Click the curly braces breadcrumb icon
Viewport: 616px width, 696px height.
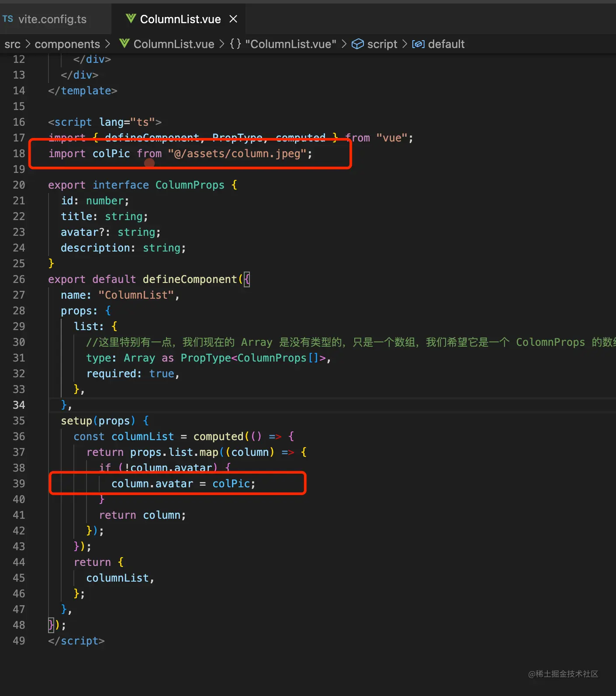tap(235, 44)
